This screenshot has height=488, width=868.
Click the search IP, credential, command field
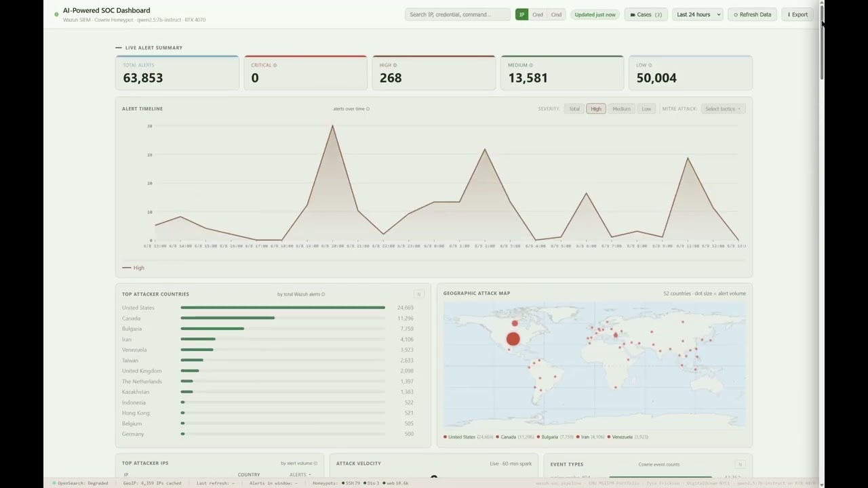point(458,14)
